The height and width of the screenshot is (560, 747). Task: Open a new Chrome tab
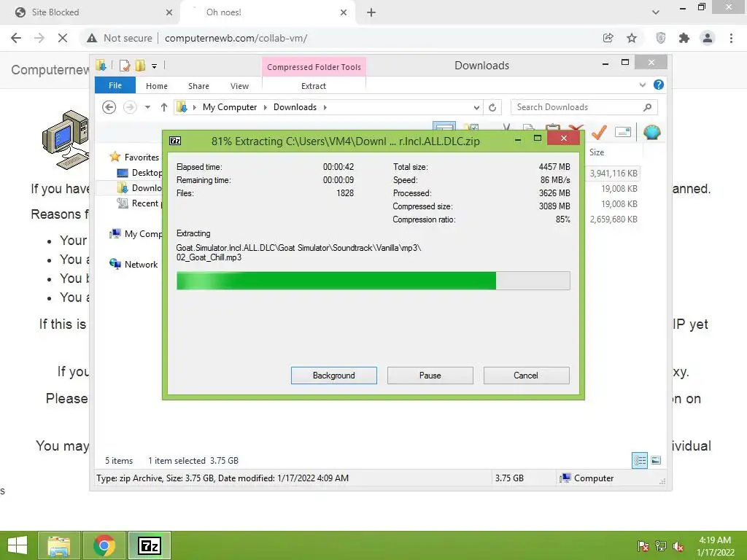371,12
